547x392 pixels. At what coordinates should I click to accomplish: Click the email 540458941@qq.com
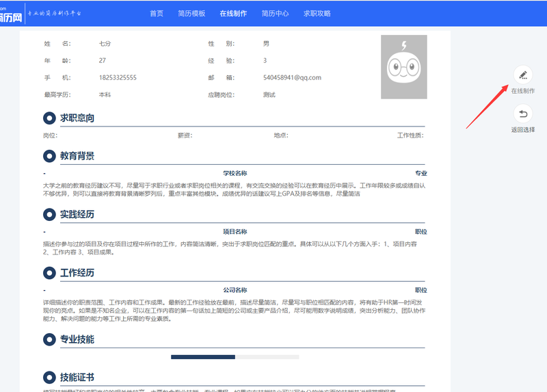tap(293, 77)
